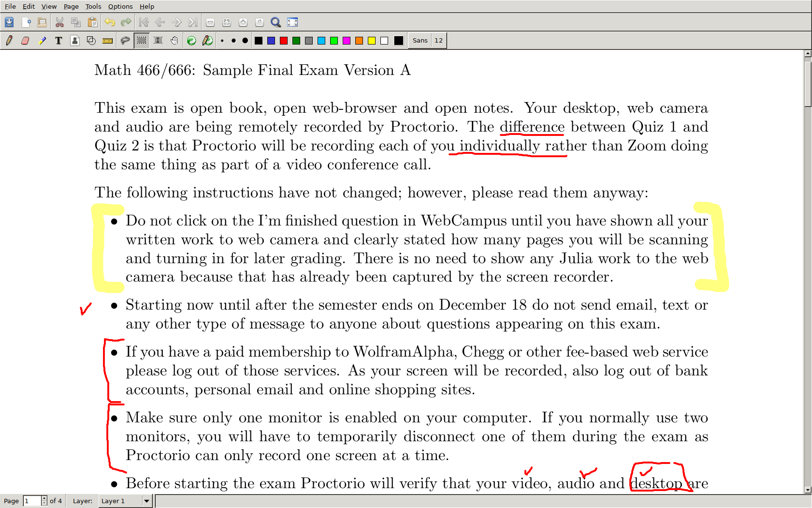
Task: Click the Vertical Space tool
Action: click(x=158, y=41)
